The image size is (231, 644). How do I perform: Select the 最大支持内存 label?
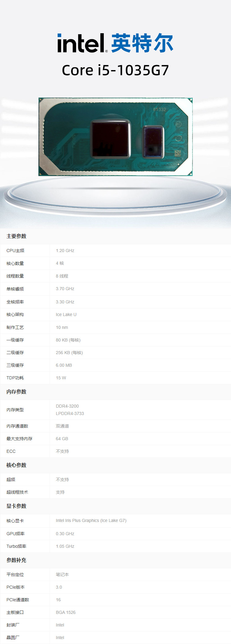point(19,439)
